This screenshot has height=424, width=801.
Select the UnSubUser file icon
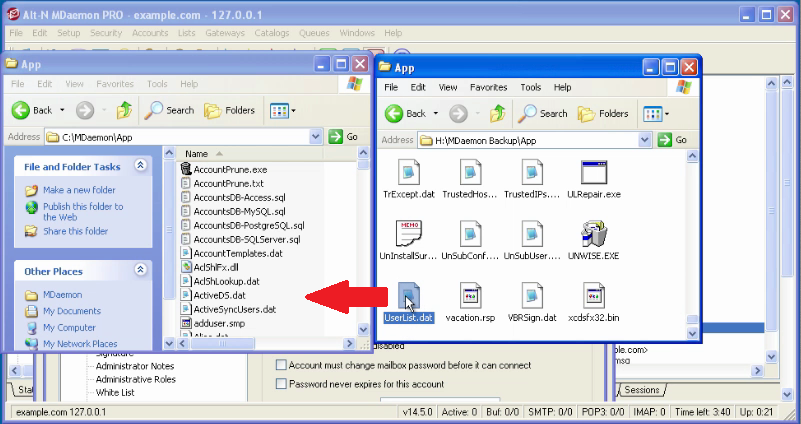tap(532, 234)
